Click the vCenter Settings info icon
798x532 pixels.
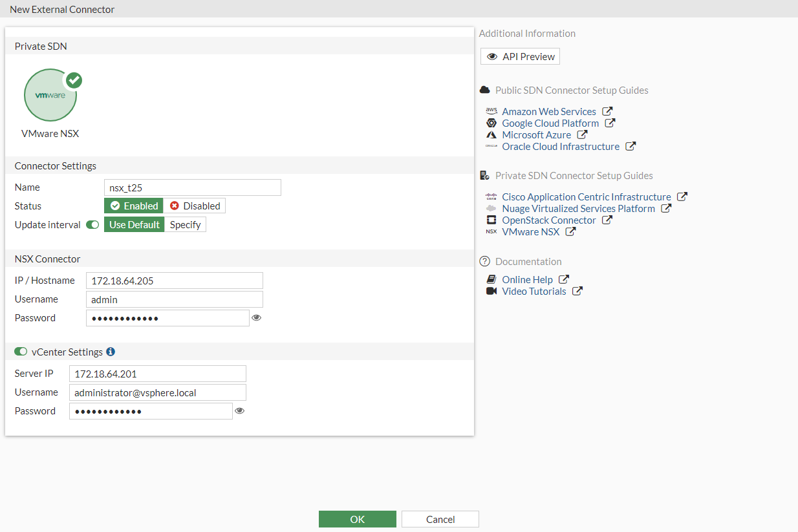[111, 352]
